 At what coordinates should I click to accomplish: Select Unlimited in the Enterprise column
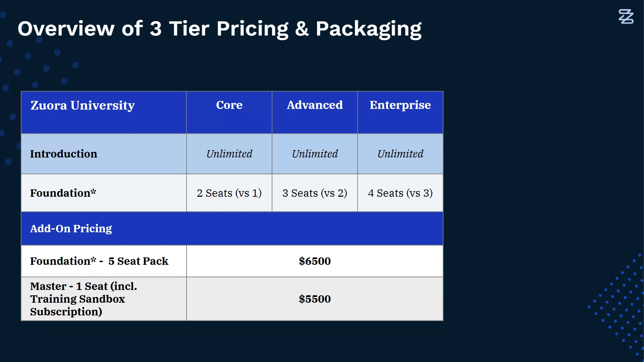click(400, 154)
